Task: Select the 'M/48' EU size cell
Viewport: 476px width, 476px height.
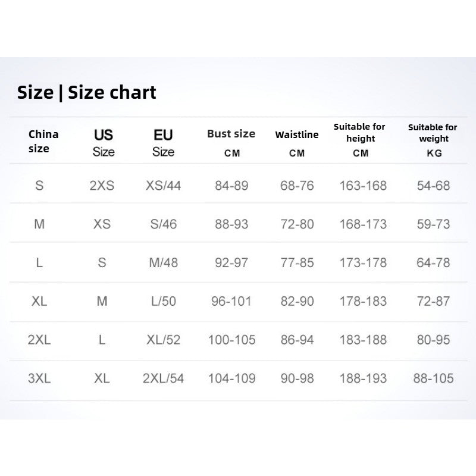Action: (x=164, y=262)
